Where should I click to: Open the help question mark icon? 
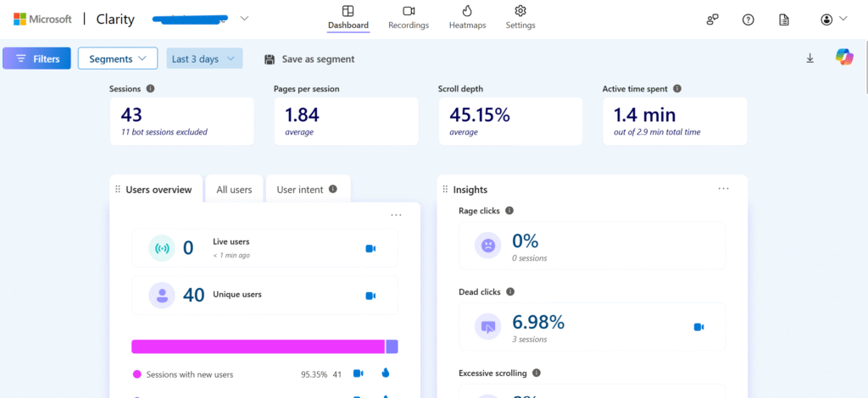[748, 20]
